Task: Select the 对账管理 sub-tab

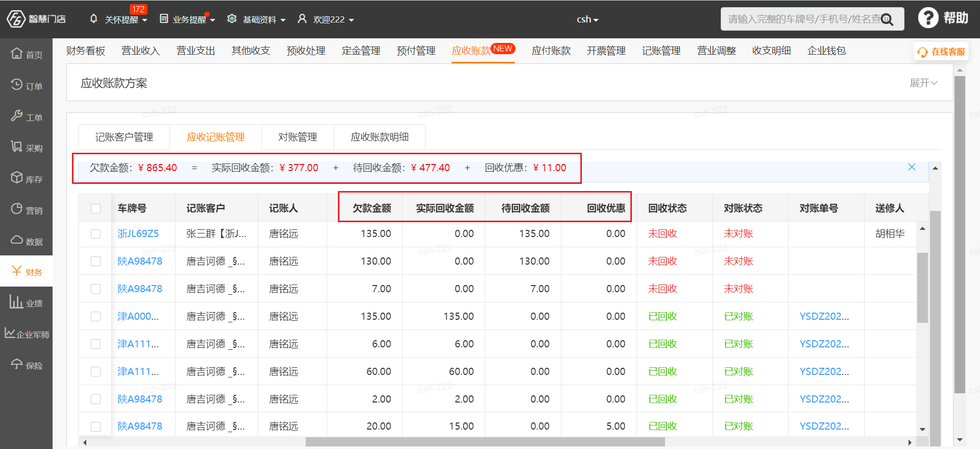Action: coord(298,137)
